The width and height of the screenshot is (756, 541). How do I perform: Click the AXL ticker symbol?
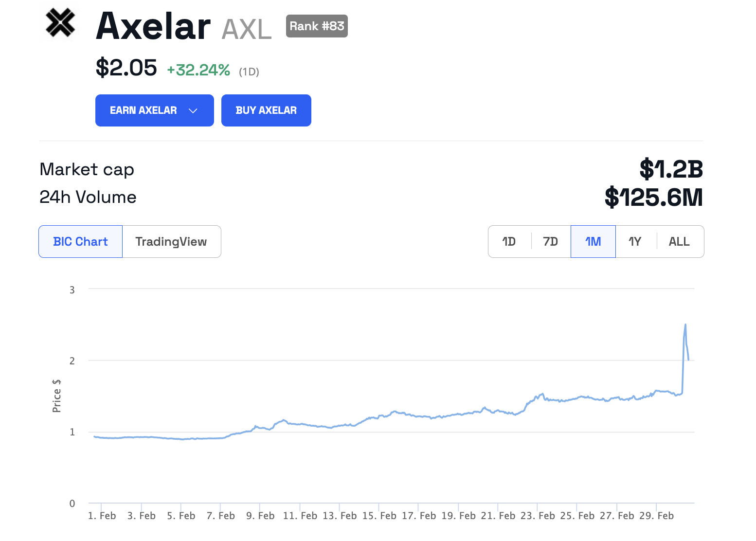pyautogui.click(x=246, y=29)
